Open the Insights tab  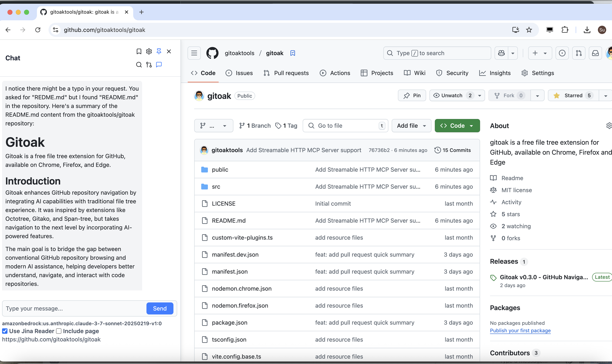click(x=495, y=73)
